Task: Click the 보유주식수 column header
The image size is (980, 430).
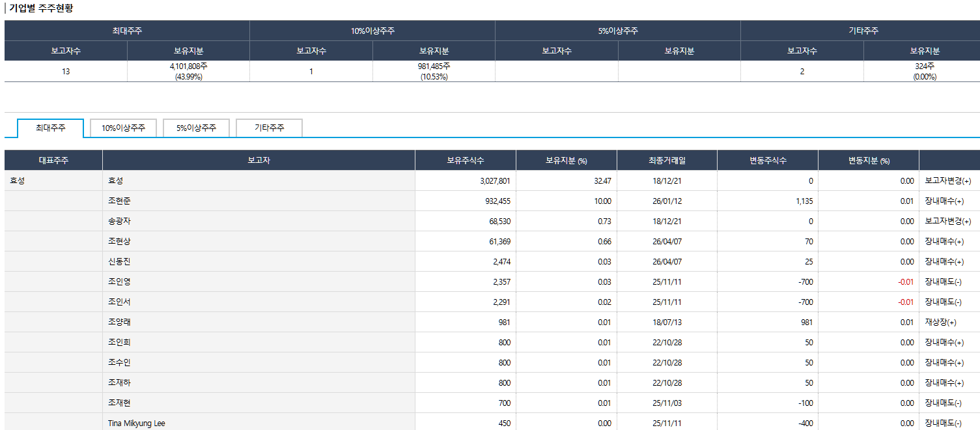Action: (x=465, y=160)
